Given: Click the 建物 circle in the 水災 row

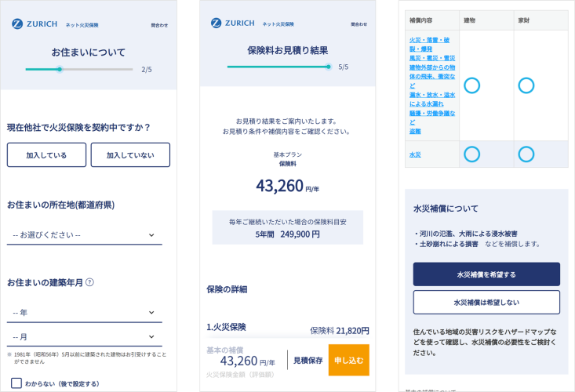Looking at the screenshot, I should [x=472, y=154].
